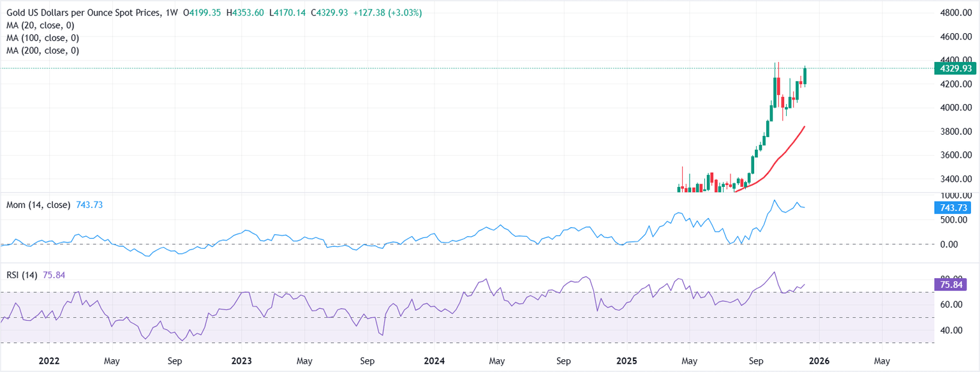
Task: Click the purple 75.84 RSI value badge
Action: (x=949, y=285)
